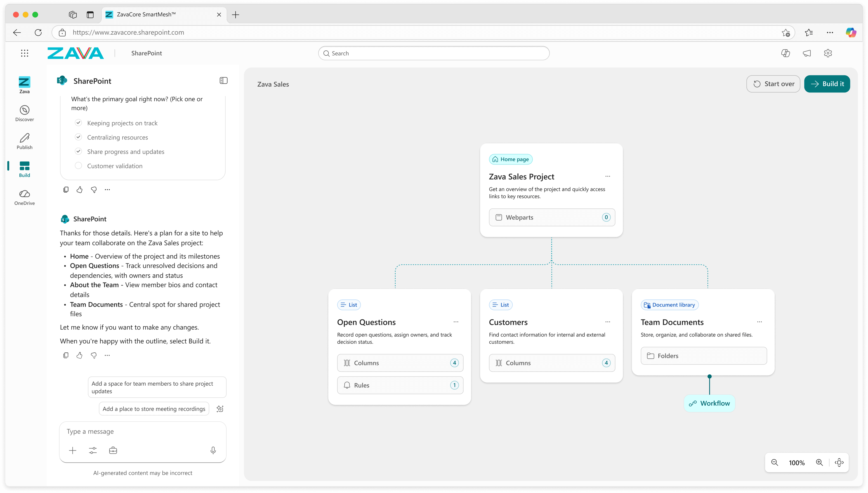Open OneDrive in the left sidebar
Screen dimensions: 868x493
tap(24, 197)
